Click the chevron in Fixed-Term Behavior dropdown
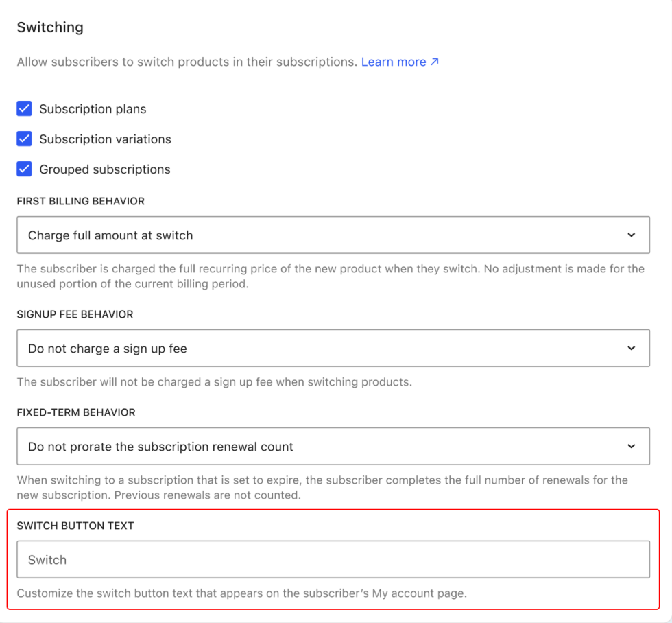 pos(632,447)
